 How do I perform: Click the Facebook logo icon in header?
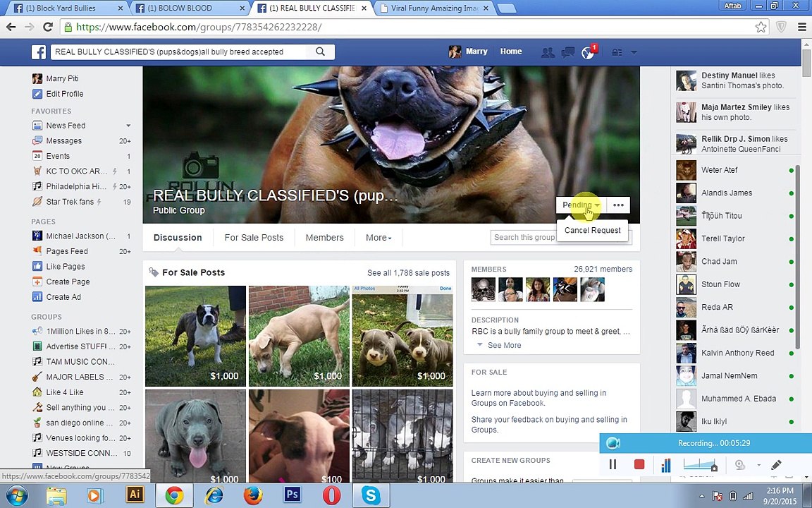pyautogui.click(x=39, y=52)
